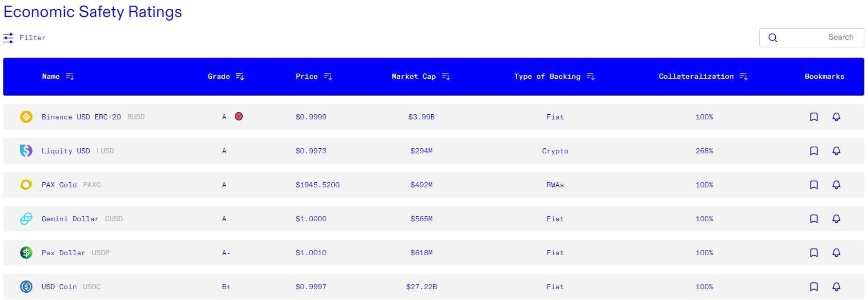
Task: Click the red warning icon beside Binance USD grade
Action: (x=238, y=117)
